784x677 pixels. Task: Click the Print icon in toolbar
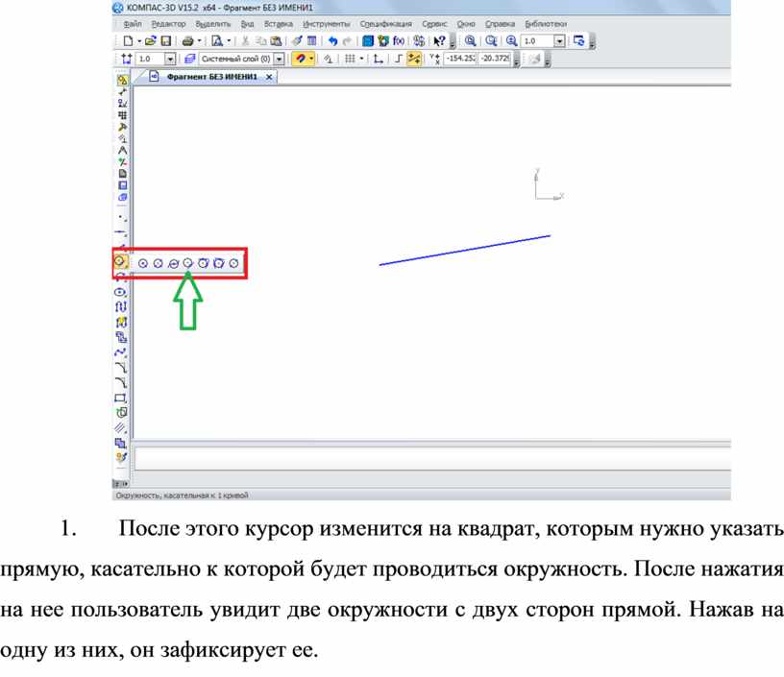coord(188,41)
